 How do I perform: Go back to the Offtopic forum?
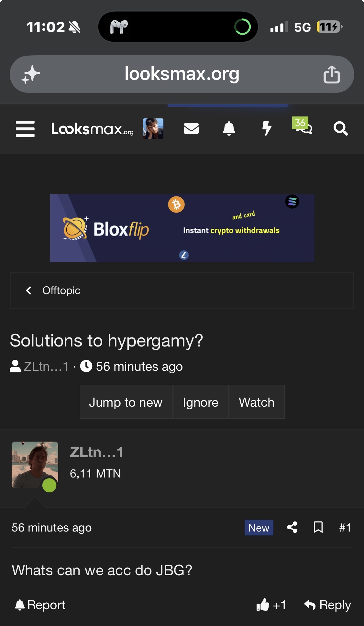61,291
